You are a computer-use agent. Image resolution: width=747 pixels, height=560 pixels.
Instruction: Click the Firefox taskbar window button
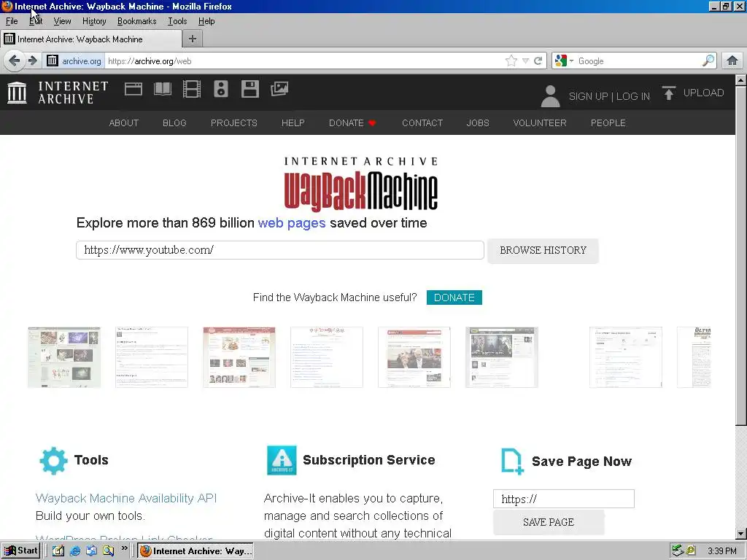[196, 551]
